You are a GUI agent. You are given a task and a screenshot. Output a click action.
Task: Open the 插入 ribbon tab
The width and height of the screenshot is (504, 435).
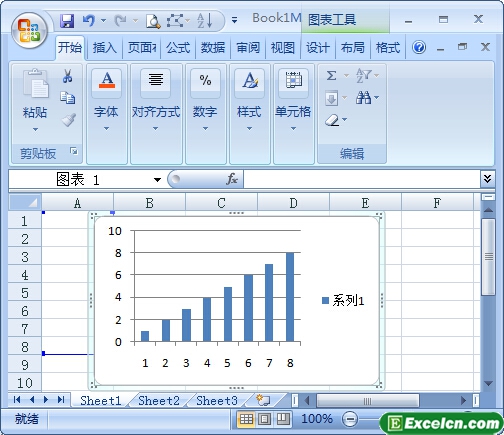click(x=104, y=48)
